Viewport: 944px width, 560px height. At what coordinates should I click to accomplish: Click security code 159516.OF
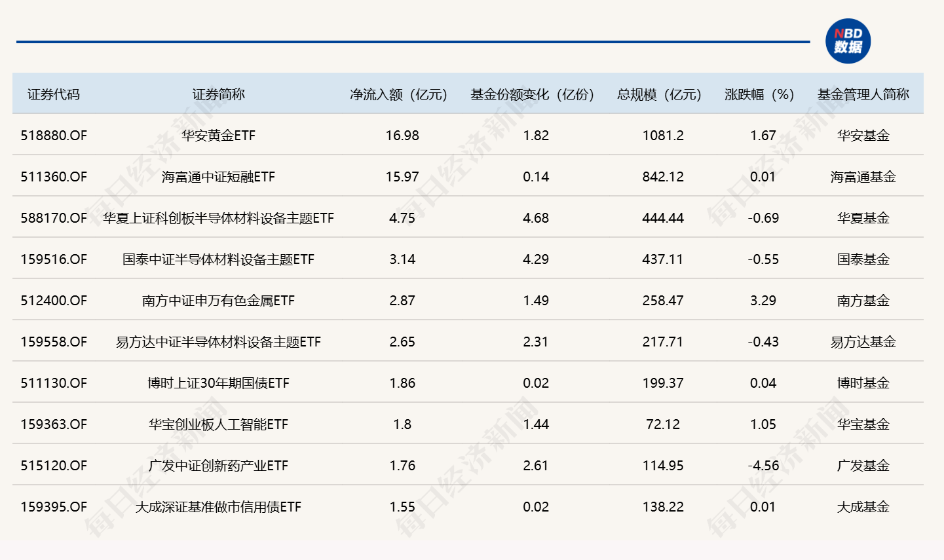point(54,259)
